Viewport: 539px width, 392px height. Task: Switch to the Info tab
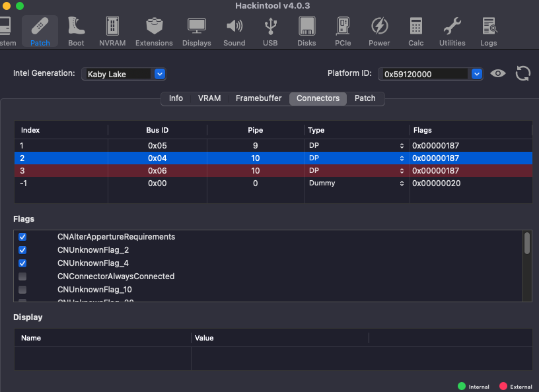[176, 98]
